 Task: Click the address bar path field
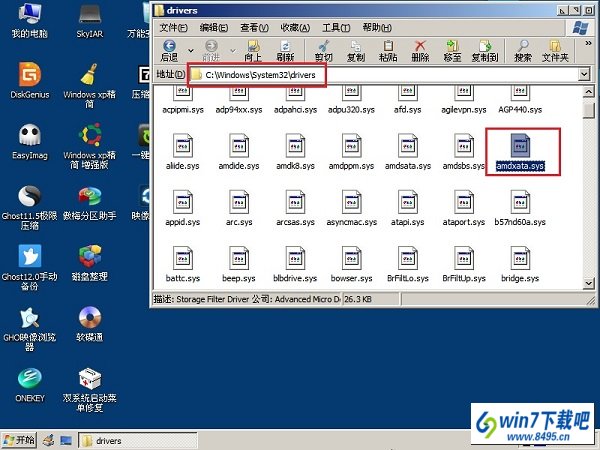click(384, 75)
